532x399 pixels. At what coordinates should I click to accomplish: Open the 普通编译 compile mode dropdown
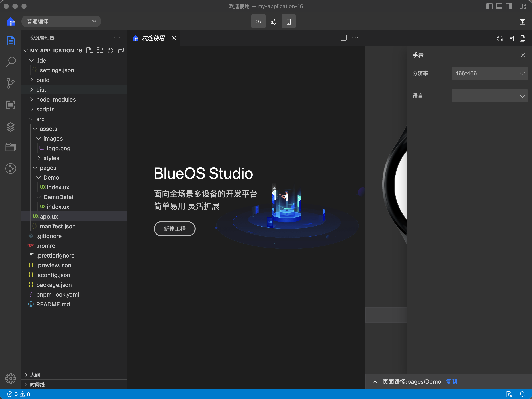pos(61,22)
